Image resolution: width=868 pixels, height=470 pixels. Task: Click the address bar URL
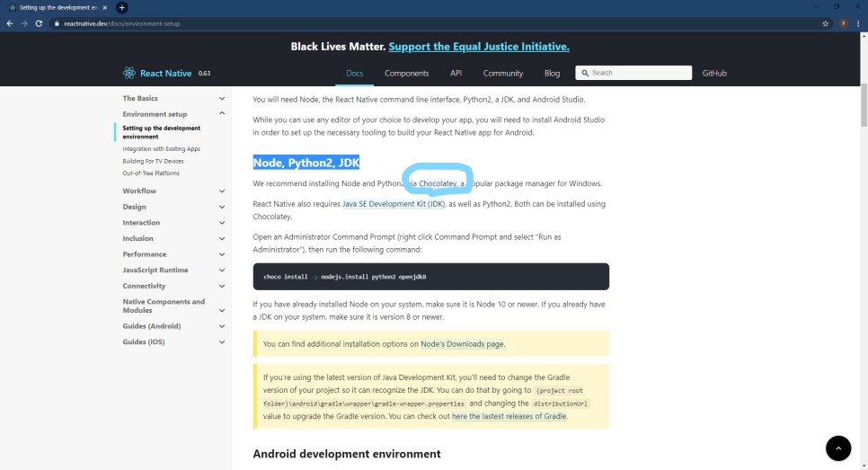(122, 23)
